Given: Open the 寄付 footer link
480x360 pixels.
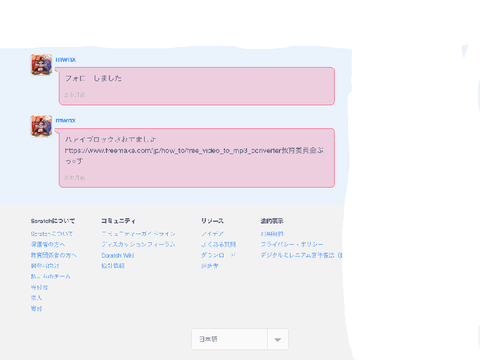Looking at the screenshot, I should [x=36, y=308].
